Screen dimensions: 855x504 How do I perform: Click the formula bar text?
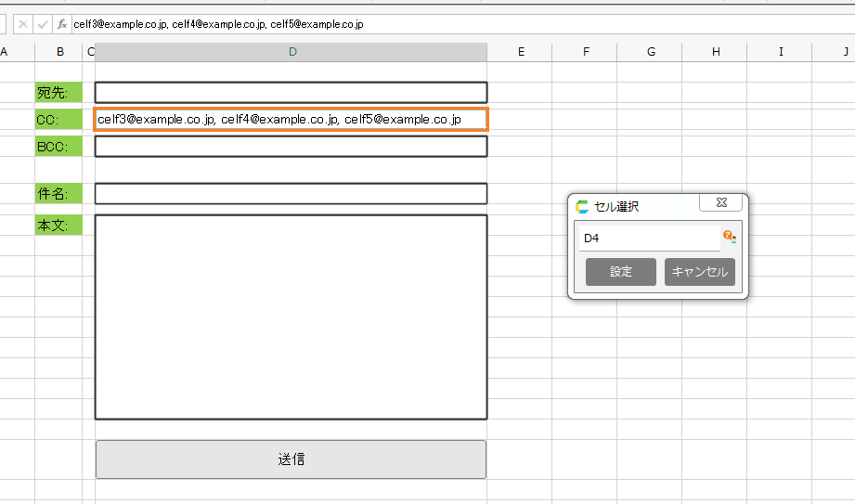pos(218,24)
